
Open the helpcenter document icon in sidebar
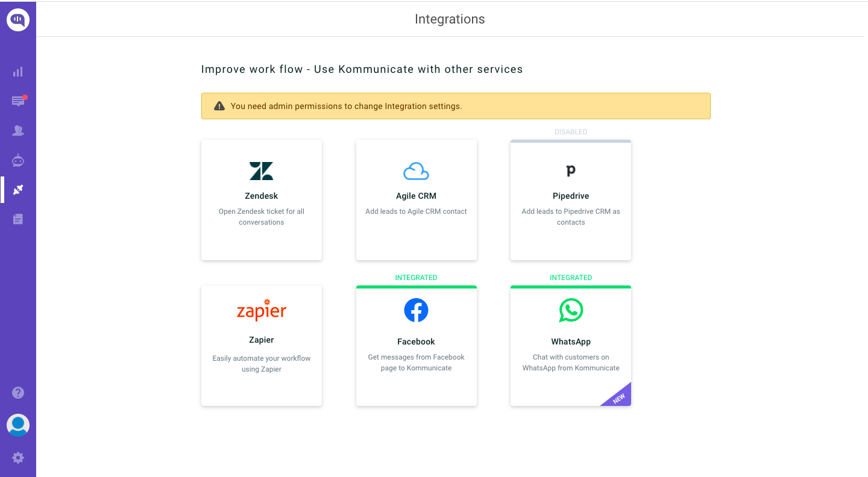(x=18, y=219)
